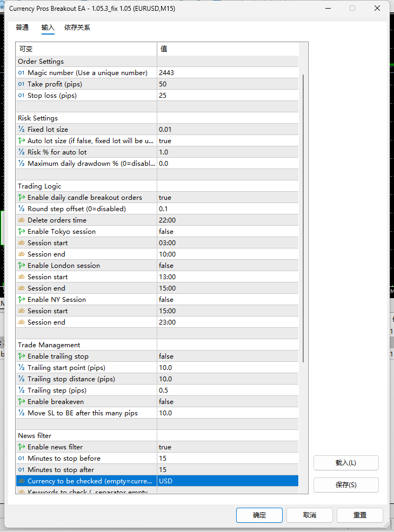394x532 pixels.
Task: Edit the Take profit value 50
Action: click(x=228, y=84)
